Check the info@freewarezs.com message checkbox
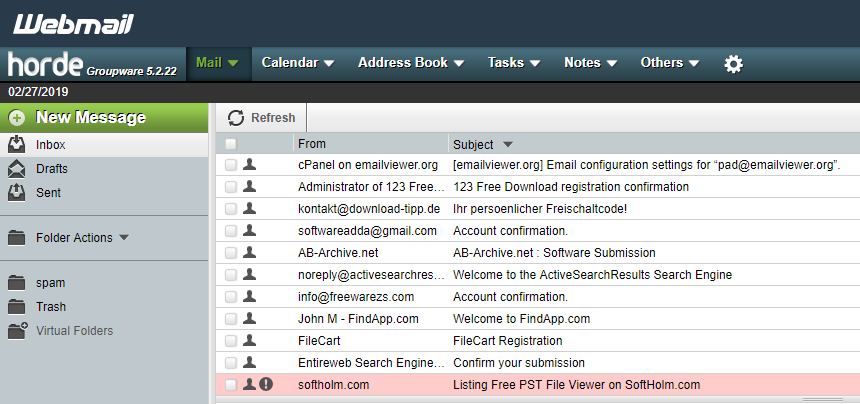The width and height of the screenshot is (860, 404). [231, 297]
